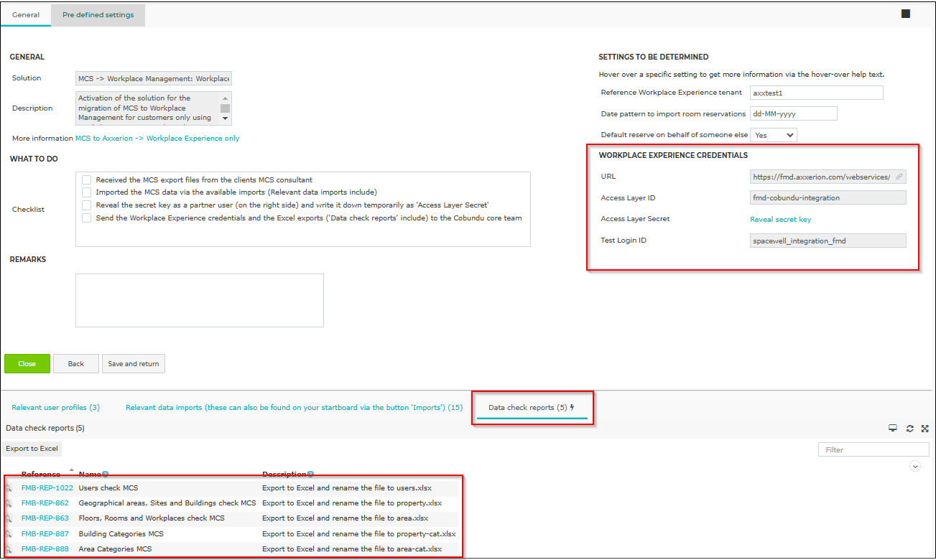The image size is (936, 560).
Task: Open the FMB-REP-887 reference link
Action: pos(45,534)
